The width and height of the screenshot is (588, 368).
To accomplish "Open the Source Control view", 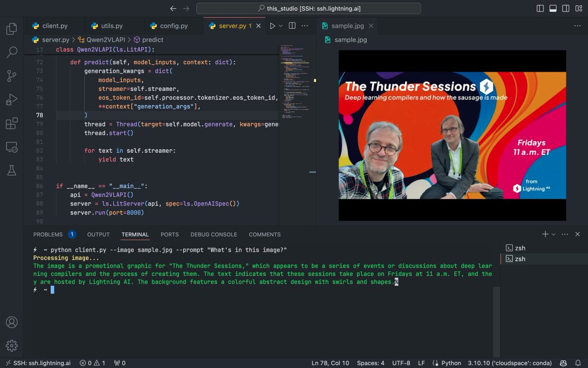I will point(11,76).
